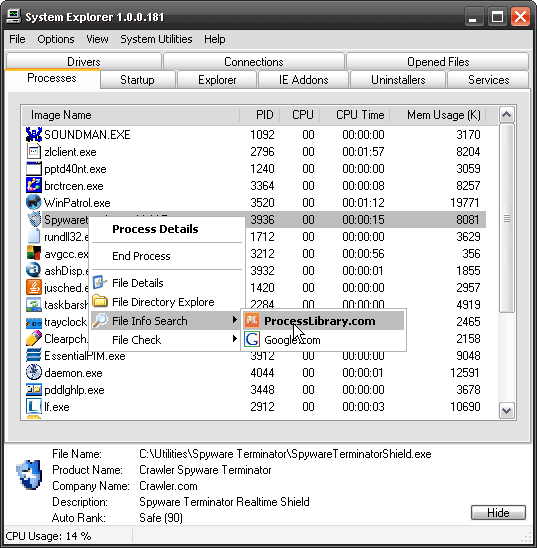Click the pddlghlp.exe process icon
The height and width of the screenshot is (548, 537).
click(34, 390)
